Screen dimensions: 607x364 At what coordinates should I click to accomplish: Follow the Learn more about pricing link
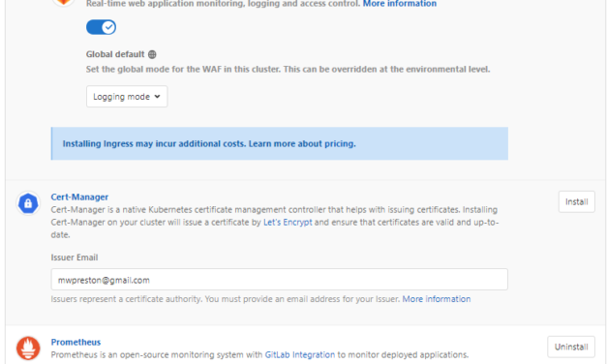302,143
